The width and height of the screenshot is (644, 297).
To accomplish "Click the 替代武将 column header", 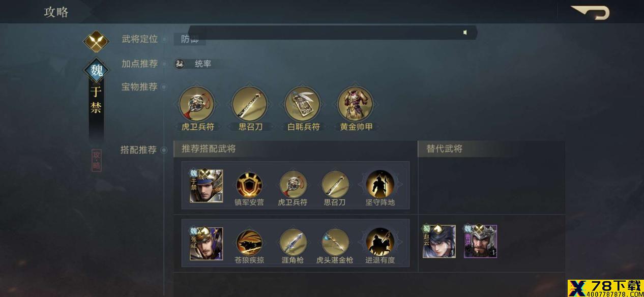I will click(445, 149).
